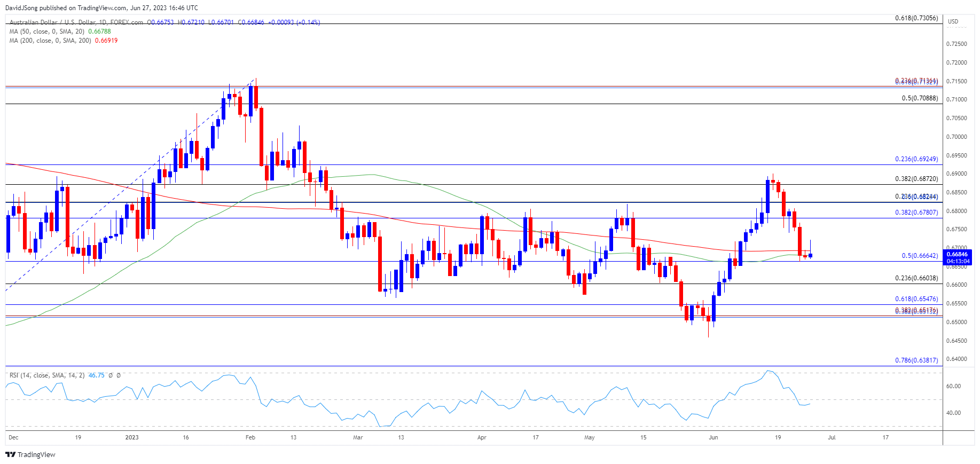
Task: Click the 0.66000 price axis tick
Action: [957, 285]
